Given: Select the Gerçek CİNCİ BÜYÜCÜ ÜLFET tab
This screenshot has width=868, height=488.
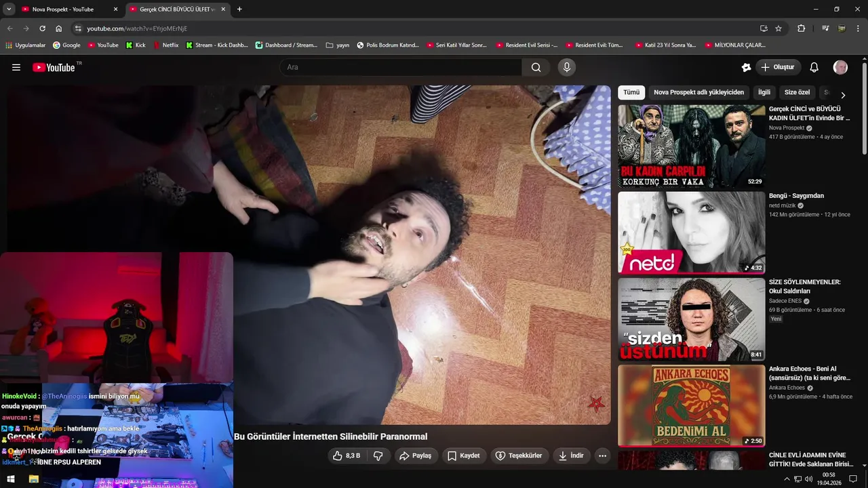Looking at the screenshot, I should click(176, 9).
